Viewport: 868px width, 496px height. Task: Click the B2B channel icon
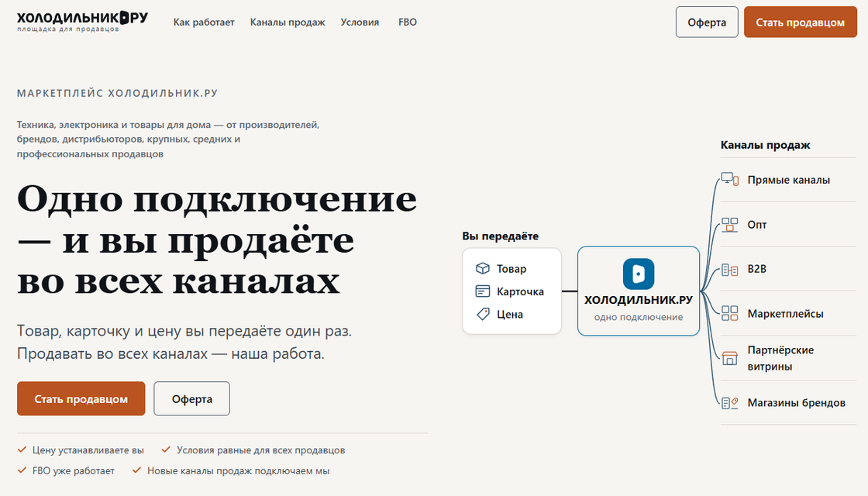point(729,269)
